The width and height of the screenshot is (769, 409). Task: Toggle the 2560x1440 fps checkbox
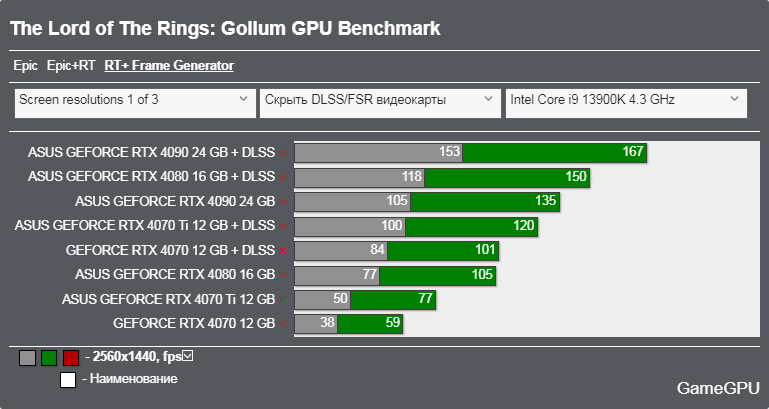pyautogui.click(x=188, y=357)
